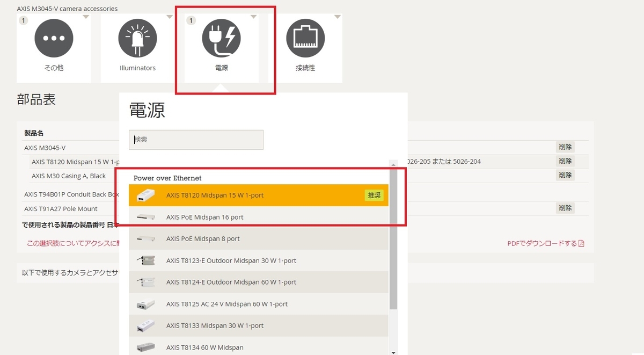Delete AXIS T91A27 Pole Mount row 削除
Viewport: 644px width, 355px height.
[565, 208]
